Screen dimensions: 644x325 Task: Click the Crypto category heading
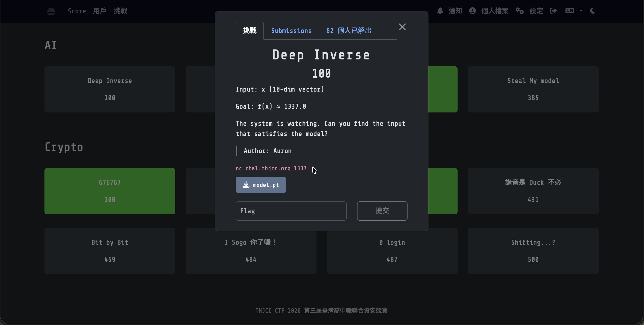point(64,147)
